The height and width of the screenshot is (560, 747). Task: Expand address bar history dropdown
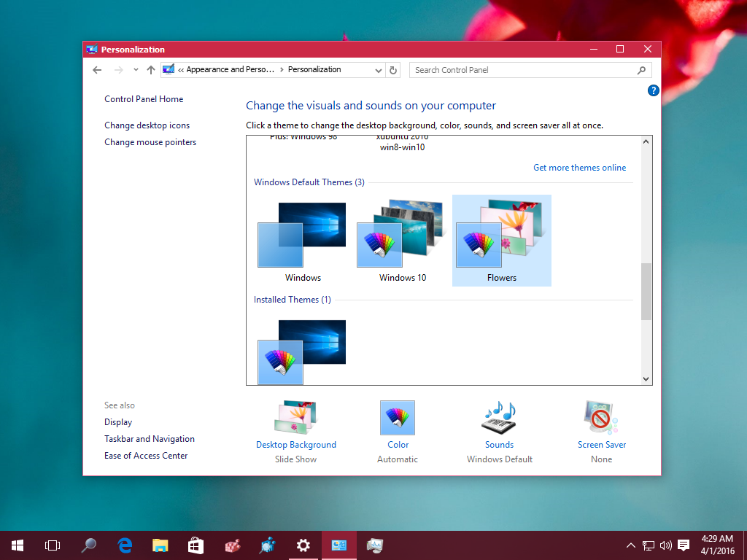(x=379, y=70)
